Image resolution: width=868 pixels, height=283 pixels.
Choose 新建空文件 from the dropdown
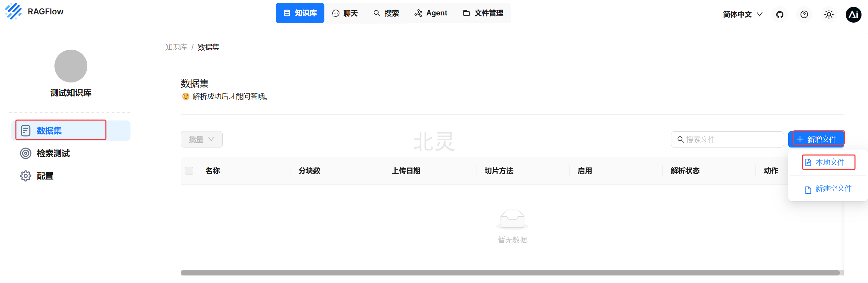point(828,189)
